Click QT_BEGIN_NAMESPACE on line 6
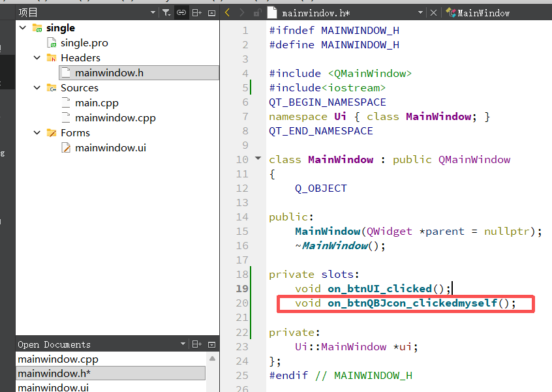This screenshot has height=392, width=552. click(328, 102)
